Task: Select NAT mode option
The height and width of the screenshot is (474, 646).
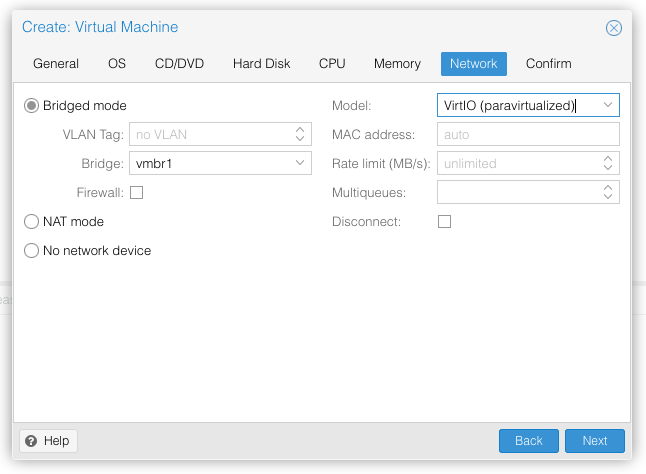Action: [32, 221]
